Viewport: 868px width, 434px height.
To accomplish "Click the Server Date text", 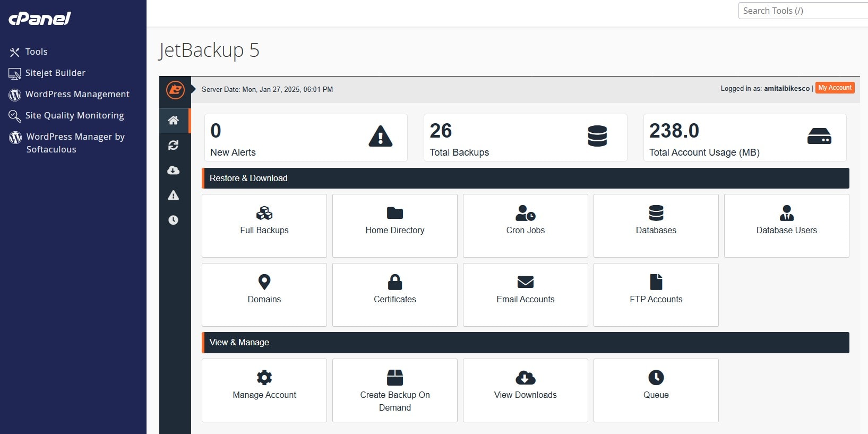I will [x=267, y=90].
